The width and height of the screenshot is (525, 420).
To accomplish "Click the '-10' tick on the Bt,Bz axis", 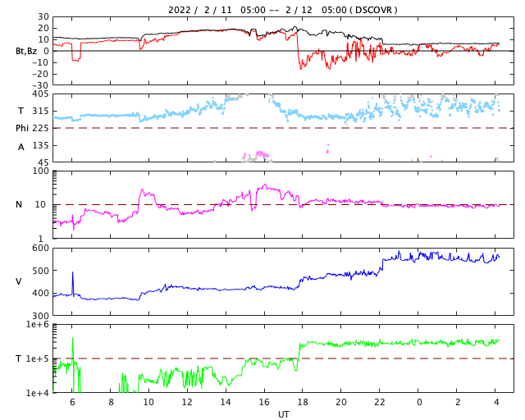I will coord(40,62).
